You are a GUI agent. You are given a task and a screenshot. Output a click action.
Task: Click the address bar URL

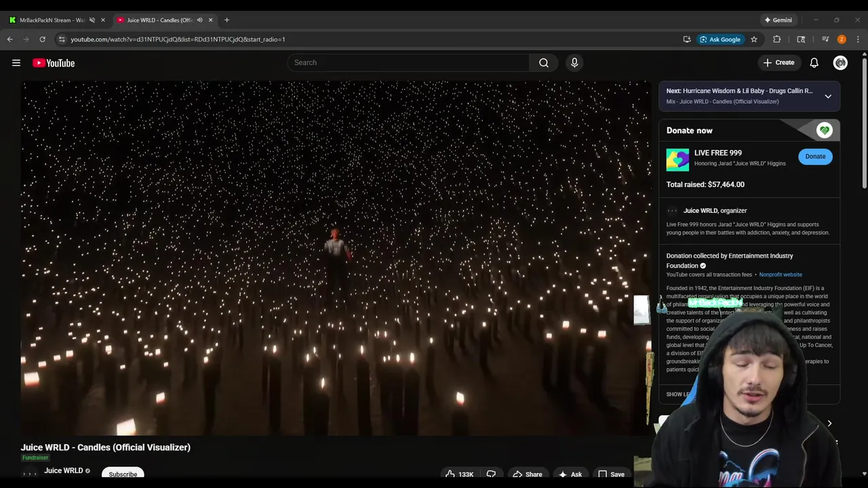coord(178,39)
